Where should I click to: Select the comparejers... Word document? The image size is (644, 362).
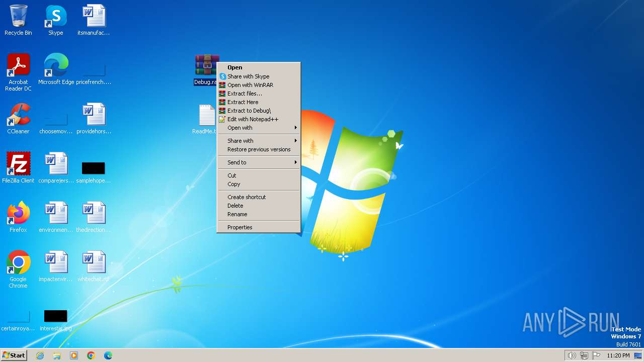coord(56,168)
